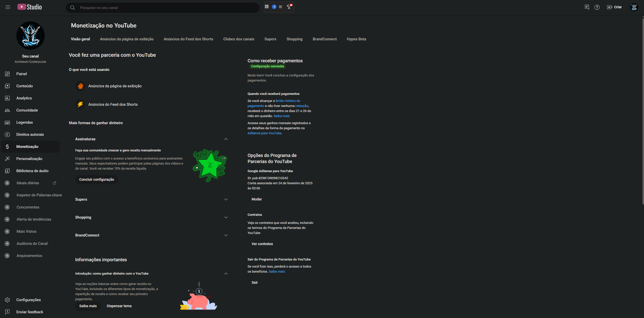Open Saiba mais link near Sair do Programa
This screenshot has width=644, height=318.
[x=277, y=272]
